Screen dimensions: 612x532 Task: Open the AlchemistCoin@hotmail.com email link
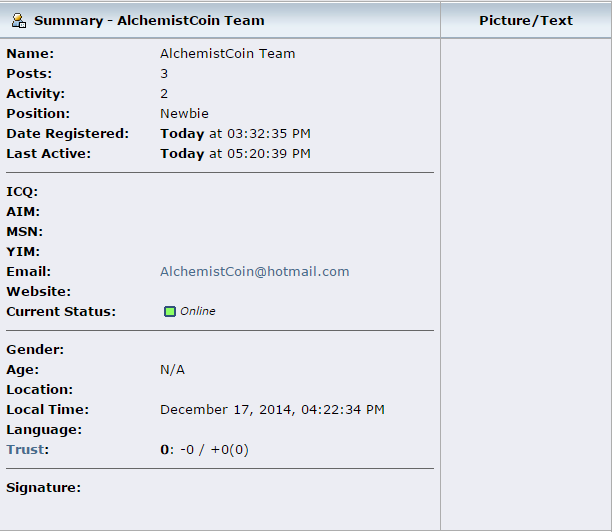click(x=254, y=272)
